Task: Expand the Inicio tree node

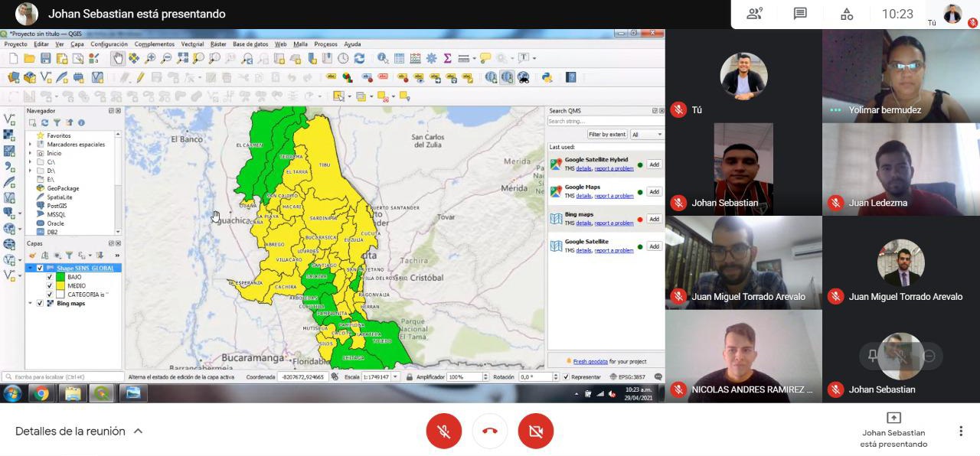Action: [x=31, y=153]
